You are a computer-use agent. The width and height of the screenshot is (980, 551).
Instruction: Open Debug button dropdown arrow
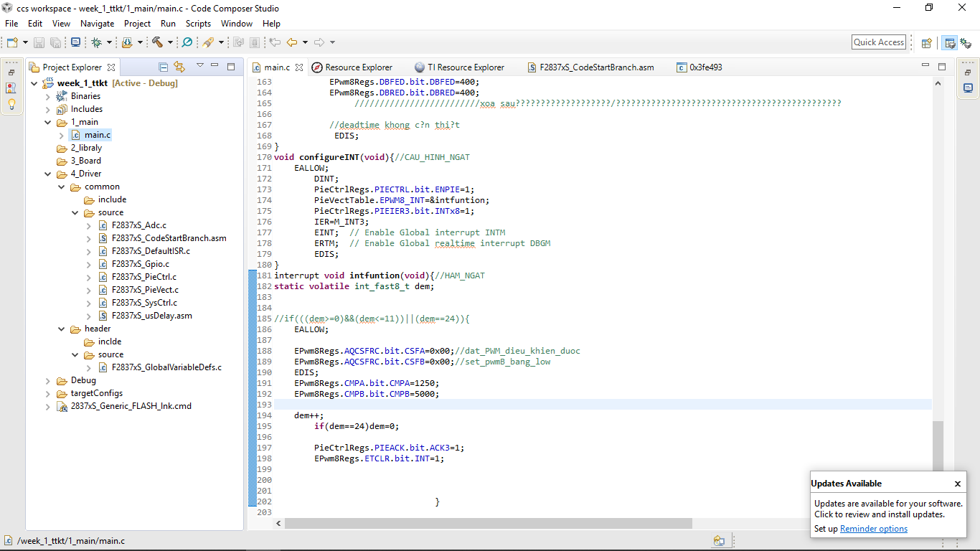109,42
